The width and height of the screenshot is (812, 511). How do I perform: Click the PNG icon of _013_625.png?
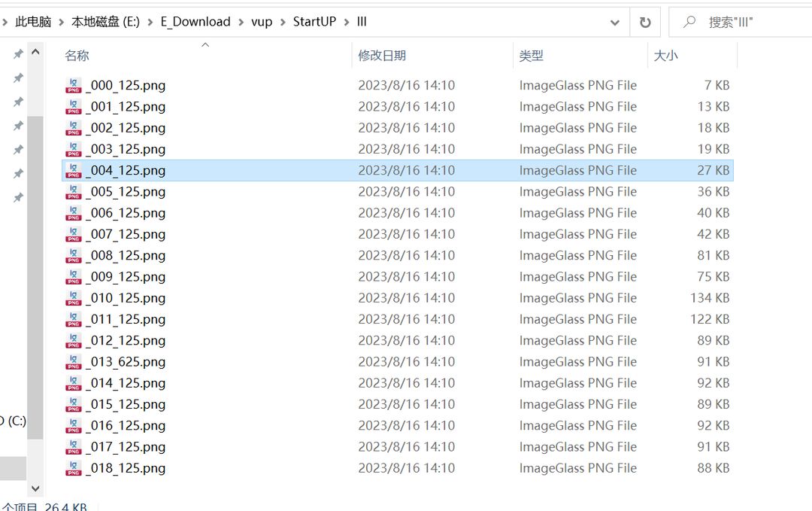(74, 362)
